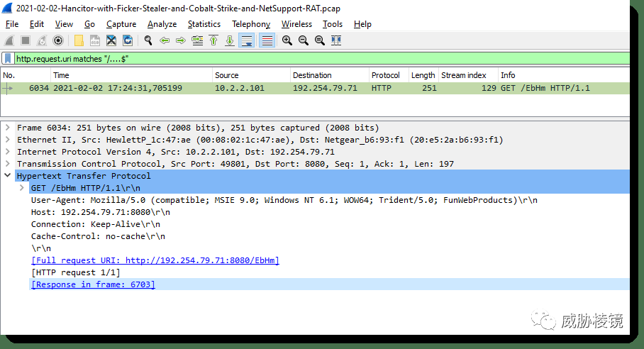Screen dimensions: 644x349
Task: Sort by the No. column header
Action: [26, 75]
